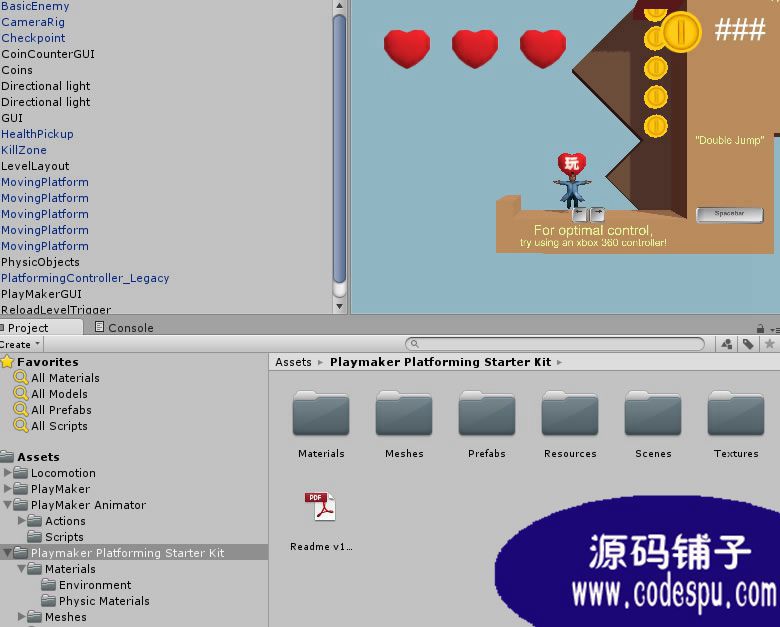This screenshot has width=780, height=627.
Task: Open the Resources folder thumbnail
Action: 570,414
